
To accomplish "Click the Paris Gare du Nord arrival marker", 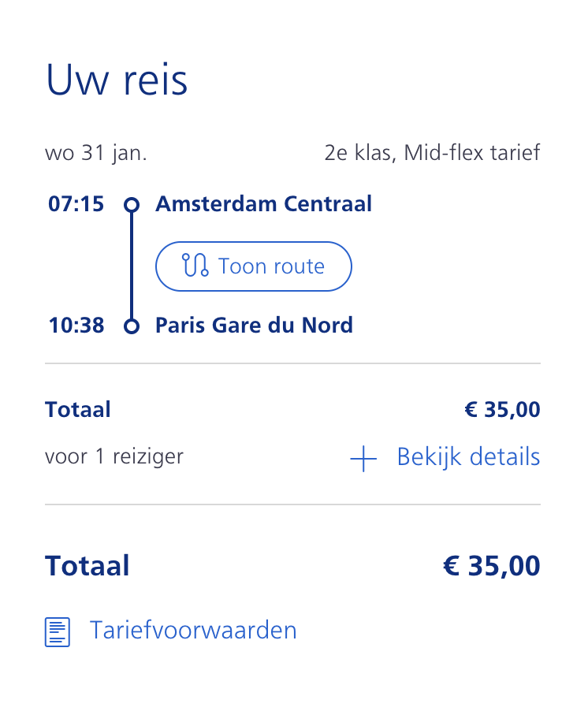I will coord(132,326).
